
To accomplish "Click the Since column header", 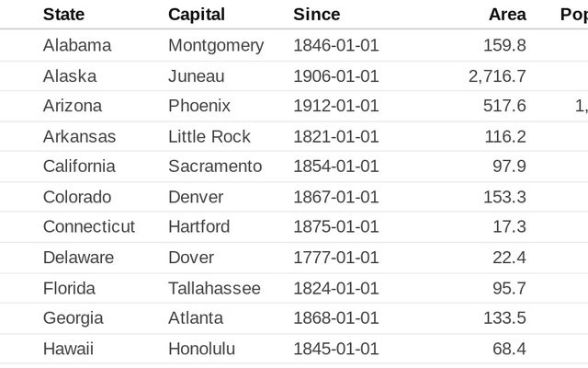I will (316, 15).
